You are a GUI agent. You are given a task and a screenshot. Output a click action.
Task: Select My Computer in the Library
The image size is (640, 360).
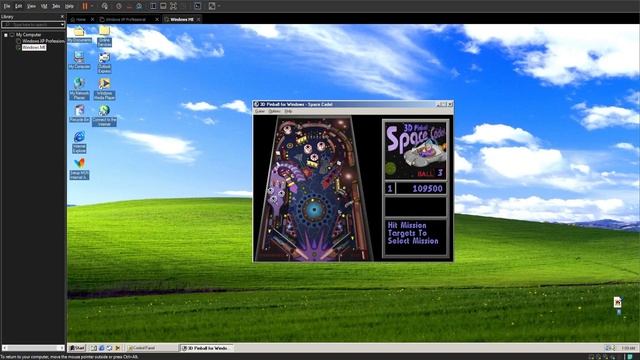28,35
